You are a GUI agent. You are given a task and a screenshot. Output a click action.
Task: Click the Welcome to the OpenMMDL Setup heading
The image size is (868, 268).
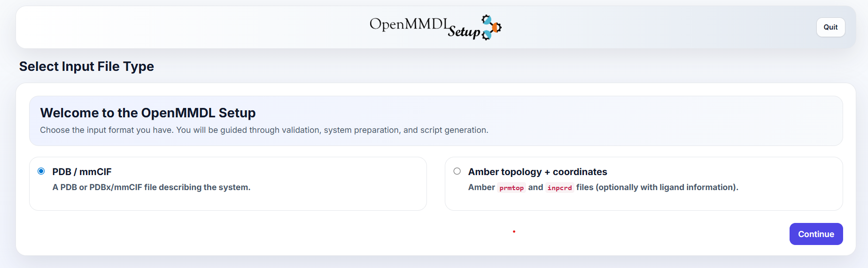(148, 113)
